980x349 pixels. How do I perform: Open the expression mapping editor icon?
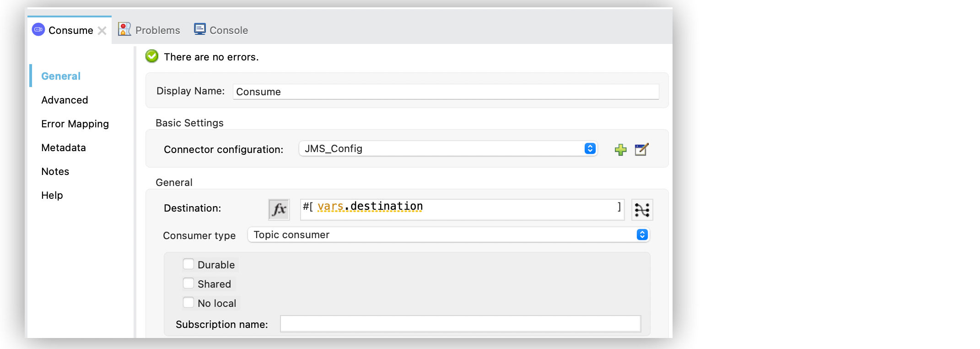642,210
